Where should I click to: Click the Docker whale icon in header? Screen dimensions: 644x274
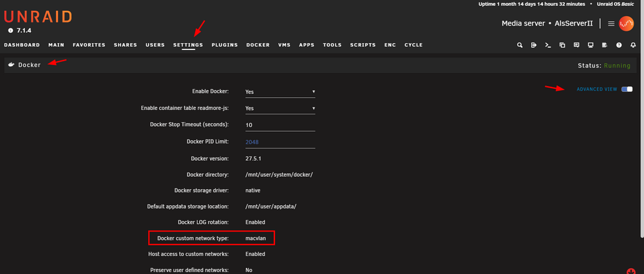pyautogui.click(x=12, y=65)
